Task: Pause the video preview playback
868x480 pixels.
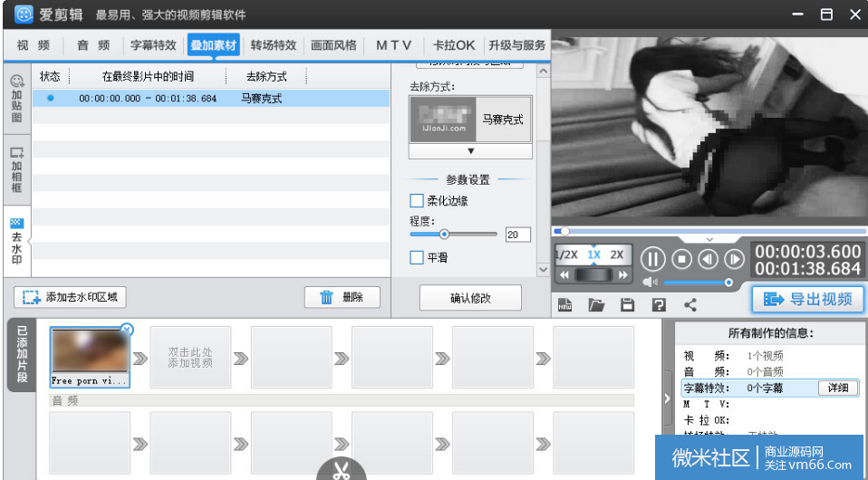Action: [x=652, y=259]
